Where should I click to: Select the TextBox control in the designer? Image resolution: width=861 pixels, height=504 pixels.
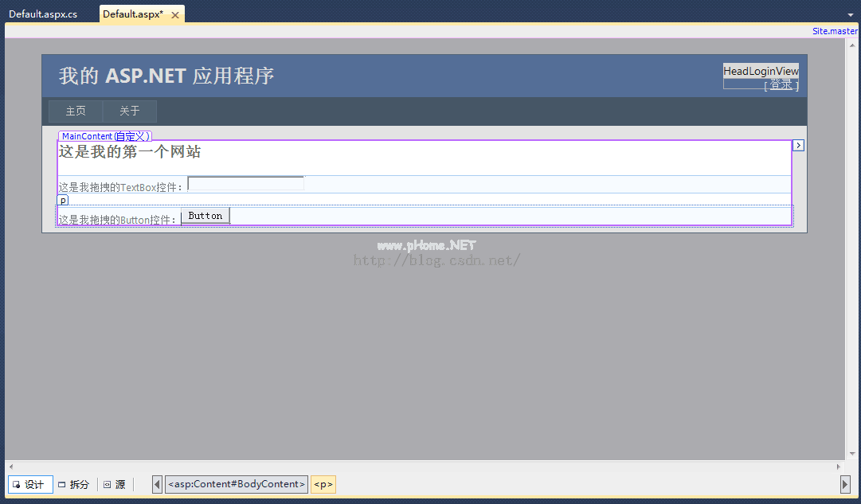point(245,184)
